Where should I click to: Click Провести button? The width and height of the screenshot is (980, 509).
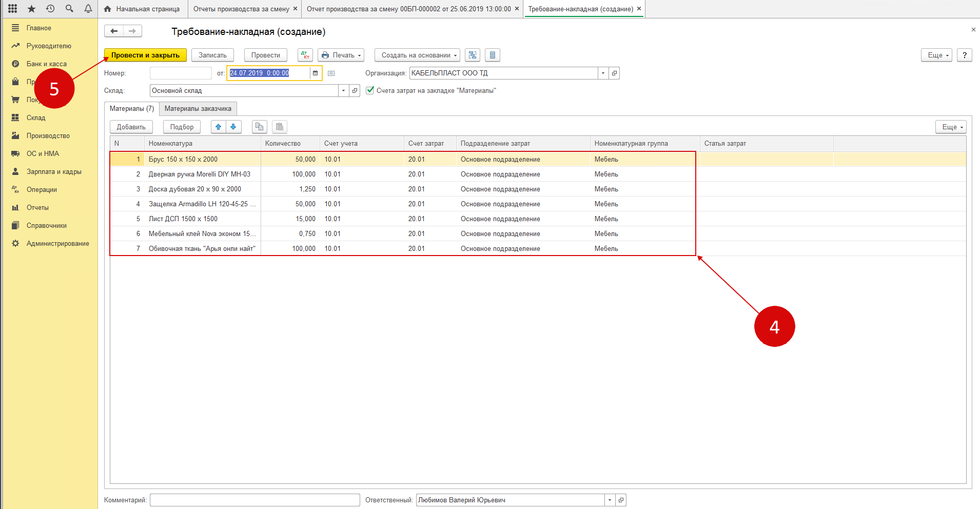tap(266, 55)
